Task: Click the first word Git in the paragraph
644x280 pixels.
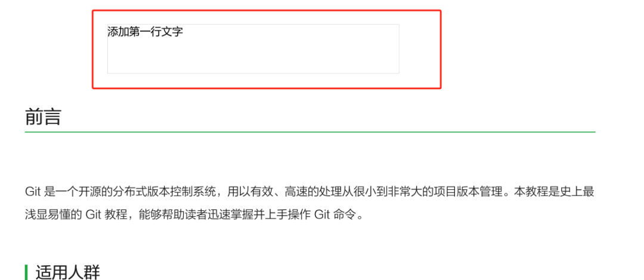Action: coord(33,192)
